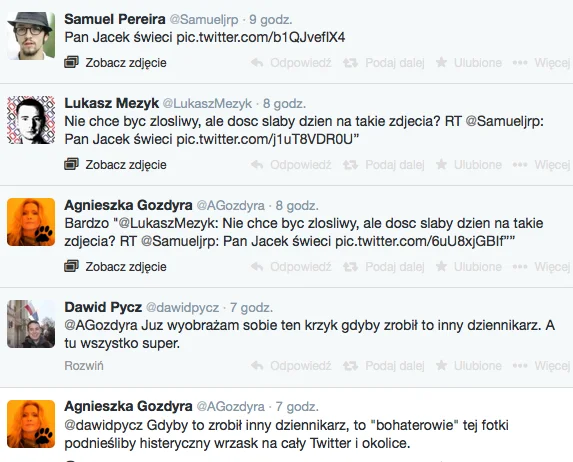The image size is (573, 462).
Task: Open @Samueljrp mention in Lukasz Mezyk's tweet
Action: pyautogui.click(x=505, y=121)
